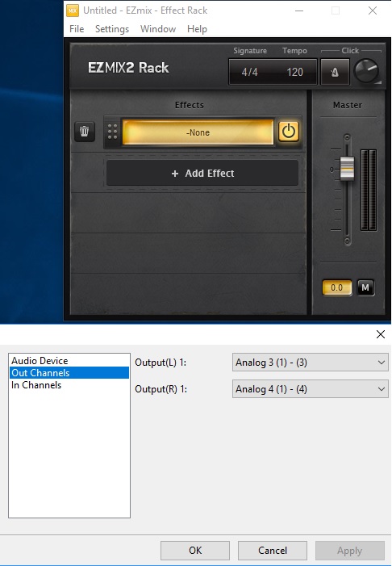Click the tempo value 120

pos(294,72)
